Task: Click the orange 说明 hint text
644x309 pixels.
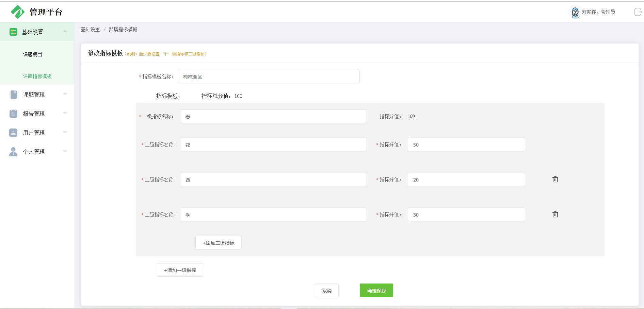Action: 166,54
